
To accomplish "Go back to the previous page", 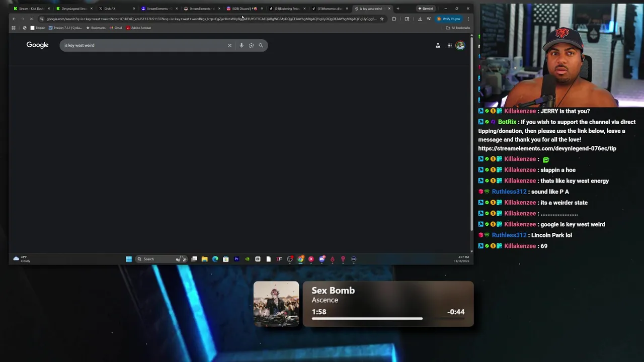I will 14,19.
